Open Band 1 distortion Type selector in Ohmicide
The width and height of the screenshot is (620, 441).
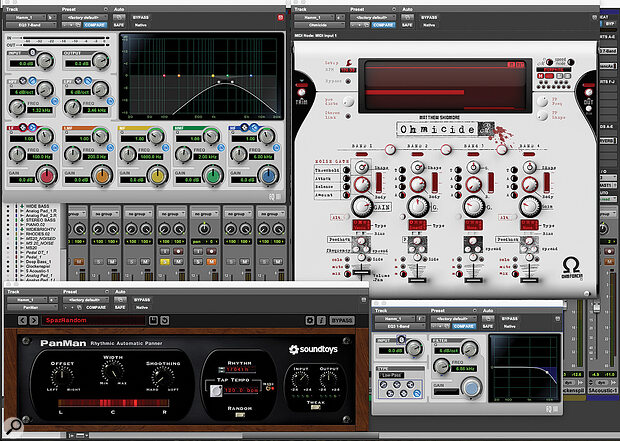coord(361,225)
